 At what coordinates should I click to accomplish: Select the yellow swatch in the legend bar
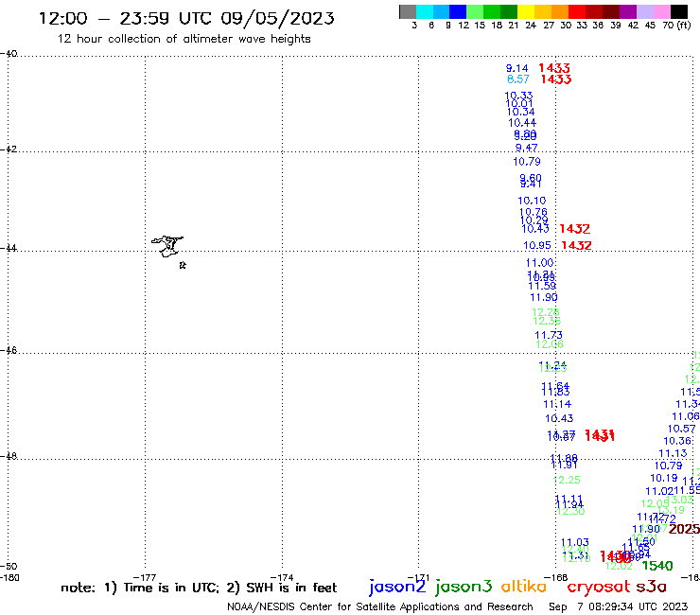tap(526, 11)
